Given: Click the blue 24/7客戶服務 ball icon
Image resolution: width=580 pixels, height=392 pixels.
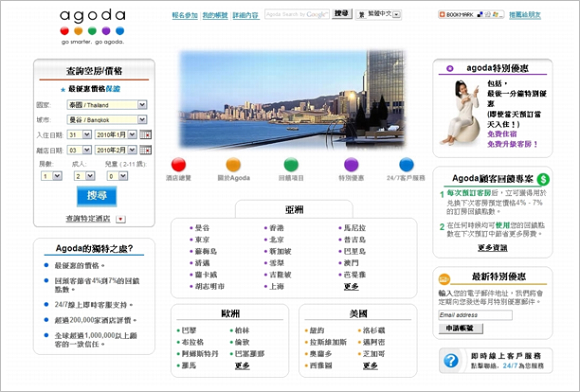Looking at the screenshot, I should (406, 165).
